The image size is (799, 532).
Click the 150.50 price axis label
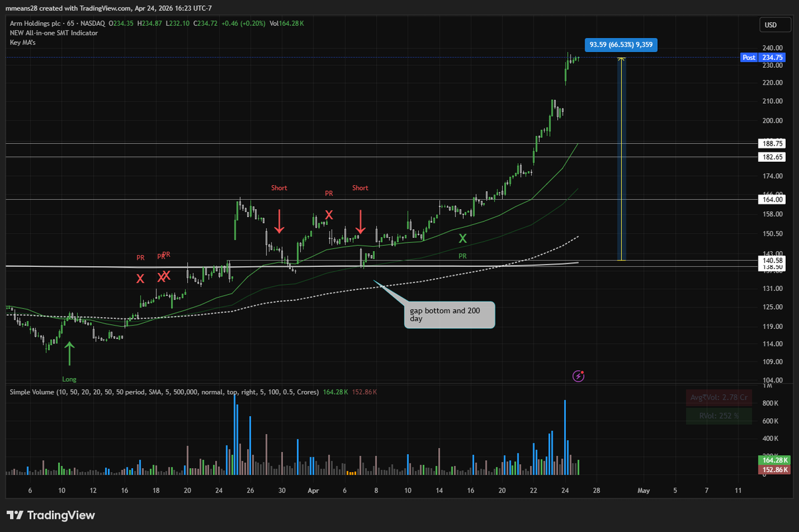point(772,233)
